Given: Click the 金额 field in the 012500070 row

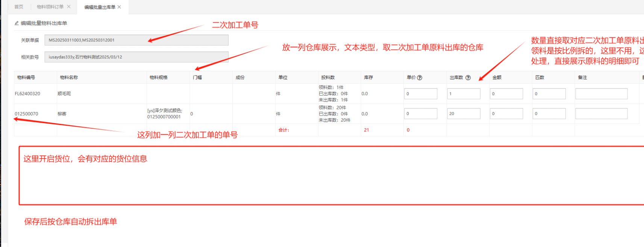Looking at the screenshot, I should [x=506, y=114].
